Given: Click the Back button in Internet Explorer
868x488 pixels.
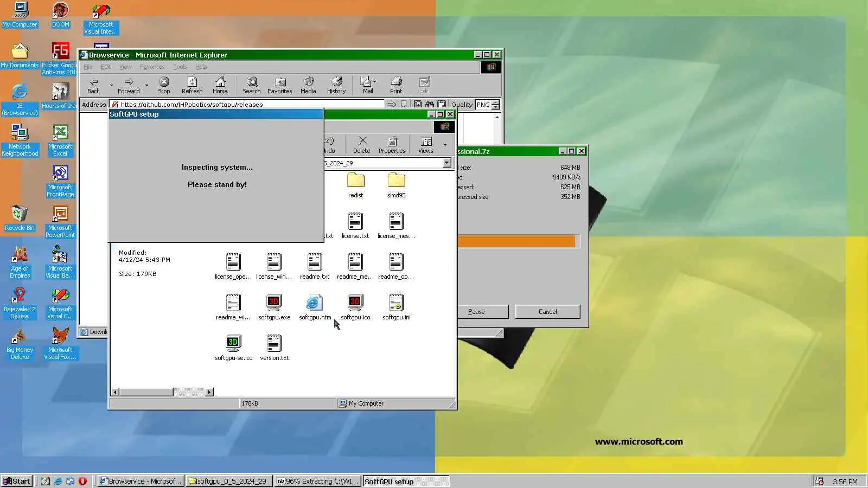Looking at the screenshot, I should click(x=94, y=85).
